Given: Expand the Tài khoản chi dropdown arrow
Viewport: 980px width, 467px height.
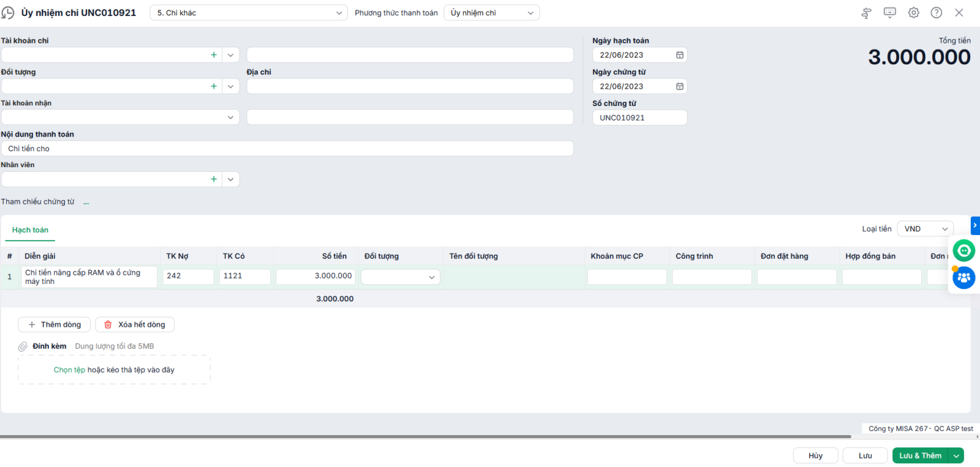Looking at the screenshot, I should coord(230,55).
